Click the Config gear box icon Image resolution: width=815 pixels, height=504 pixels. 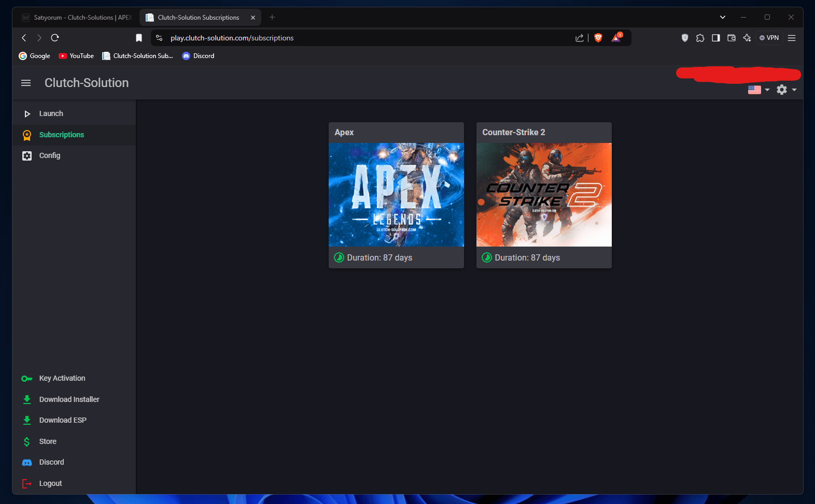coord(27,156)
